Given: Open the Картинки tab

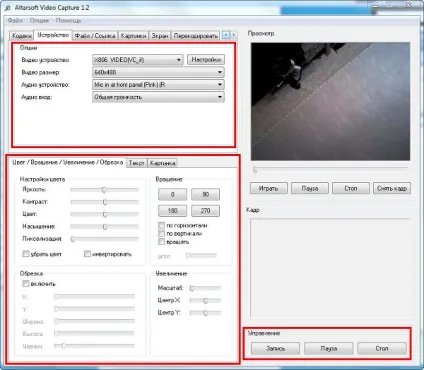Looking at the screenshot, I should coord(133,35).
